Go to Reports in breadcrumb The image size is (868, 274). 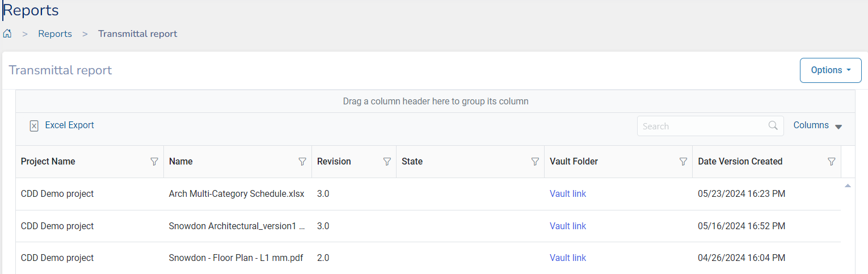pyautogui.click(x=55, y=33)
